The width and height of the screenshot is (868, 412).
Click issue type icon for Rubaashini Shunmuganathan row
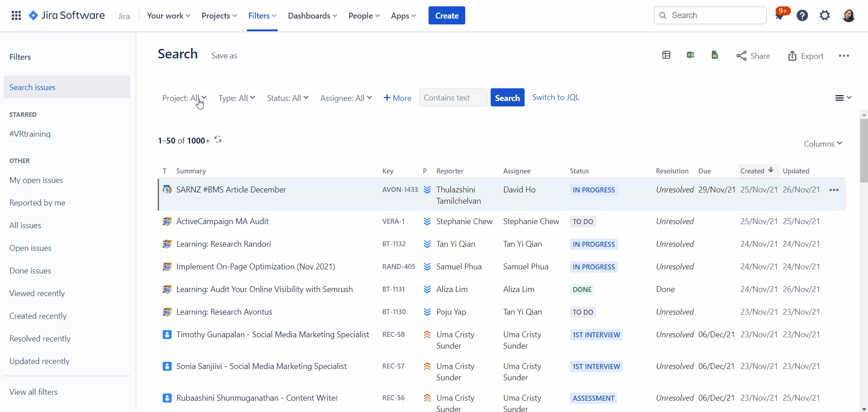click(167, 398)
